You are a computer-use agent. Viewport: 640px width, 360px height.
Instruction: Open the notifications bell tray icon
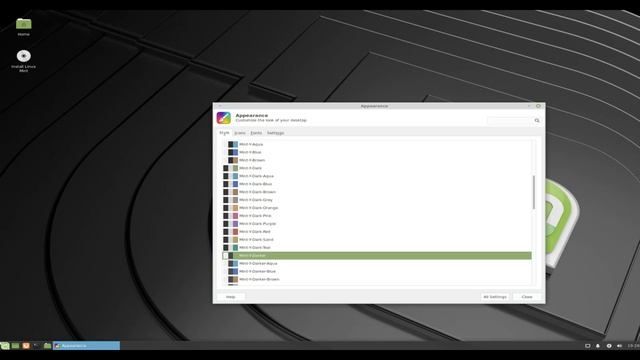598,346
